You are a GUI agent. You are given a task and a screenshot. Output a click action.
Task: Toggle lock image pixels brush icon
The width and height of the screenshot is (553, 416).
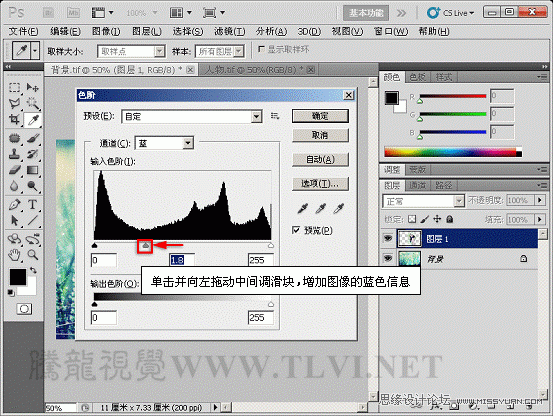425,219
